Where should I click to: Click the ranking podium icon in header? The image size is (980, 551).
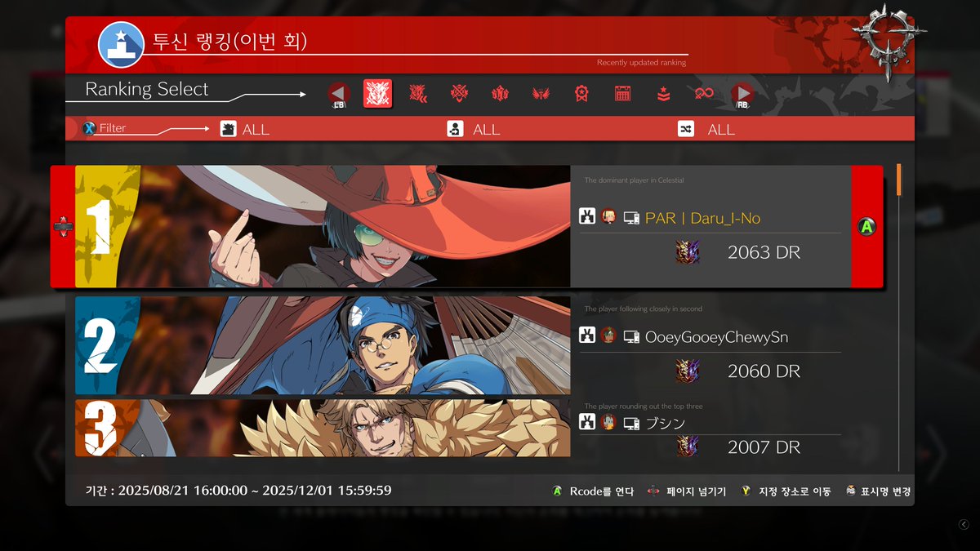click(x=121, y=44)
